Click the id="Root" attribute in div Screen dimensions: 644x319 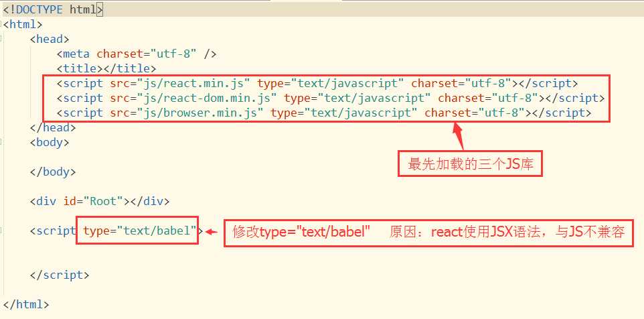click(x=93, y=202)
